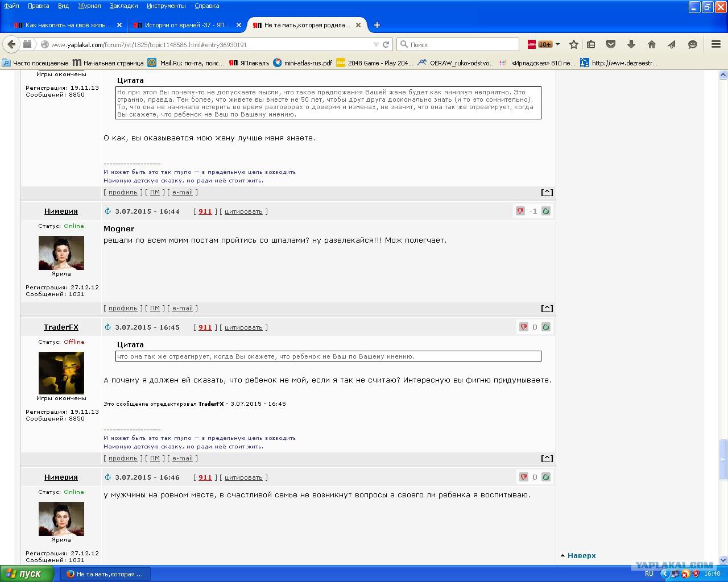This screenshot has width=728, height=582.
Task: Open the URL history dropdown arrow
Action: (x=376, y=44)
